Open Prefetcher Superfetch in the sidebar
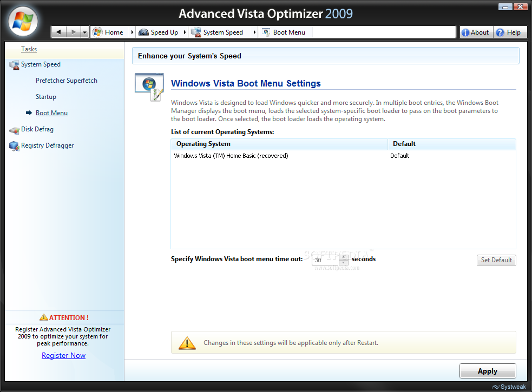Image resolution: width=532 pixels, height=392 pixels. (67, 81)
